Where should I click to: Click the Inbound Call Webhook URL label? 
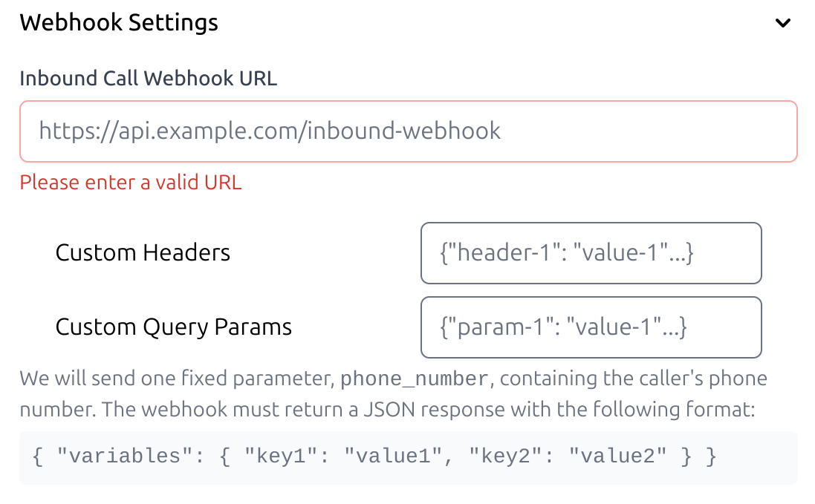(x=148, y=79)
